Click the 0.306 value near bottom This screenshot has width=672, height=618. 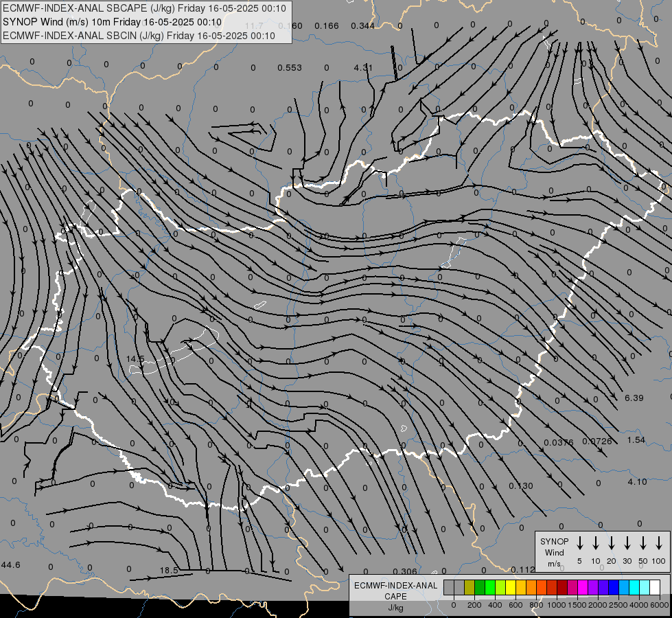click(405, 571)
